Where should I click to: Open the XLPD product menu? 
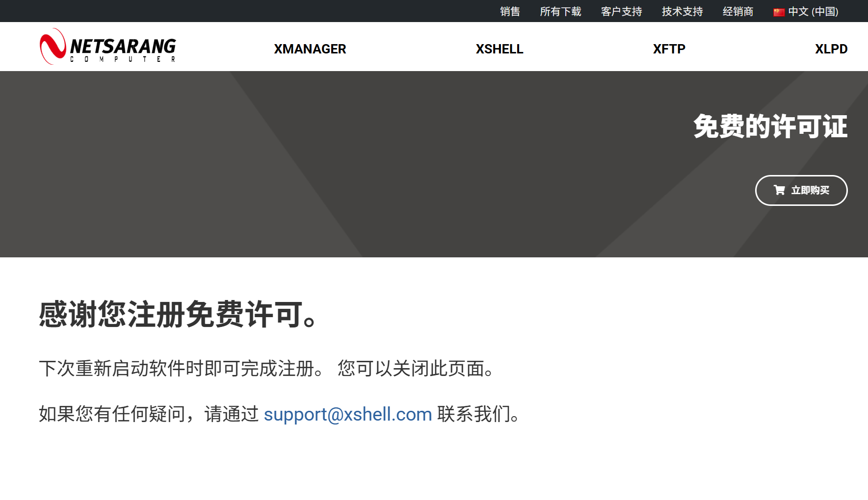click(831, 49)
